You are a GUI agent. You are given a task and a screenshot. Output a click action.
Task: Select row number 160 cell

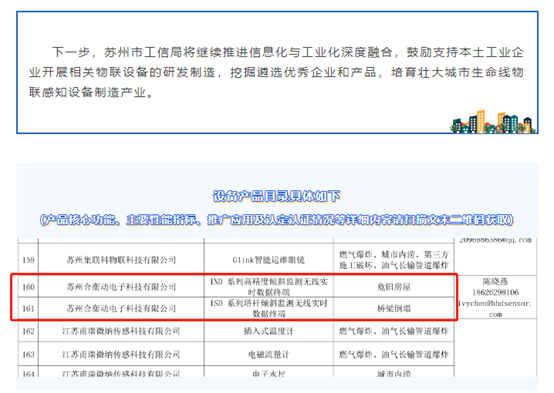click(28, 287)
